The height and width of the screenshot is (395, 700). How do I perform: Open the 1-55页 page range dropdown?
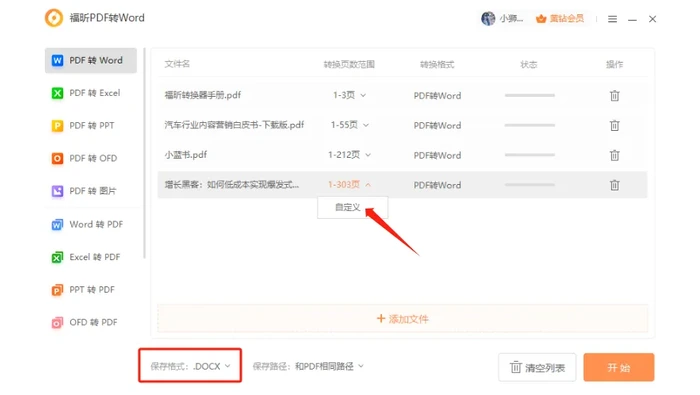(x=350, y=125)
